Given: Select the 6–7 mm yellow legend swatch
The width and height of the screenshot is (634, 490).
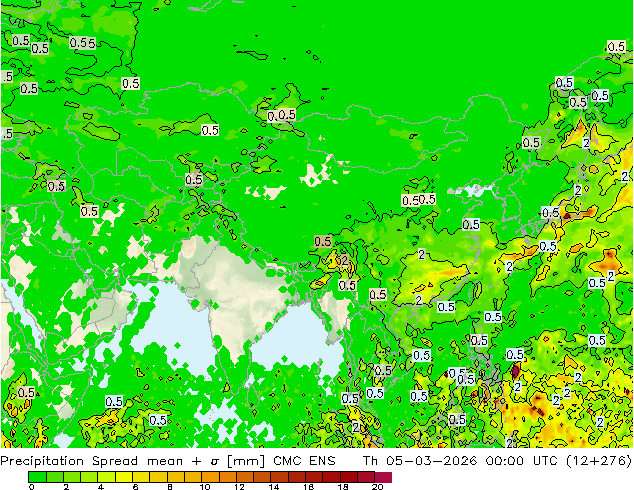Looking at the screenshot, I should tap(141, 477).
